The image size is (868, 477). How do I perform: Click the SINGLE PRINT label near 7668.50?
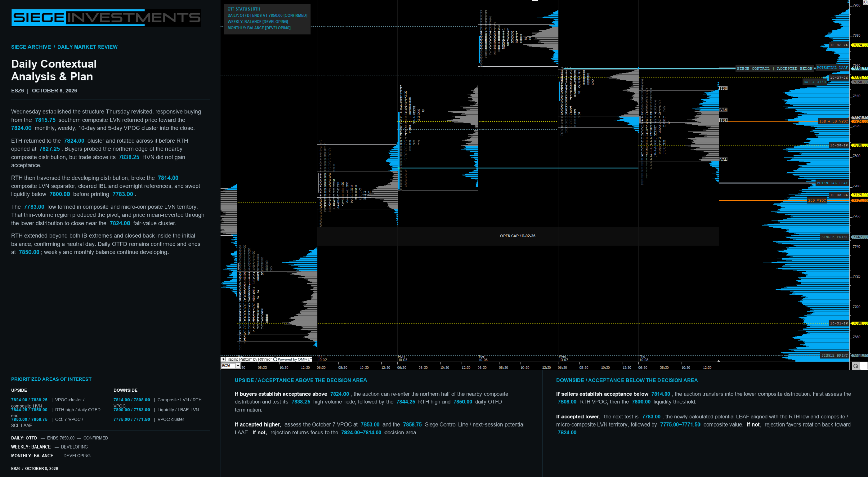[x=834, y=355]
